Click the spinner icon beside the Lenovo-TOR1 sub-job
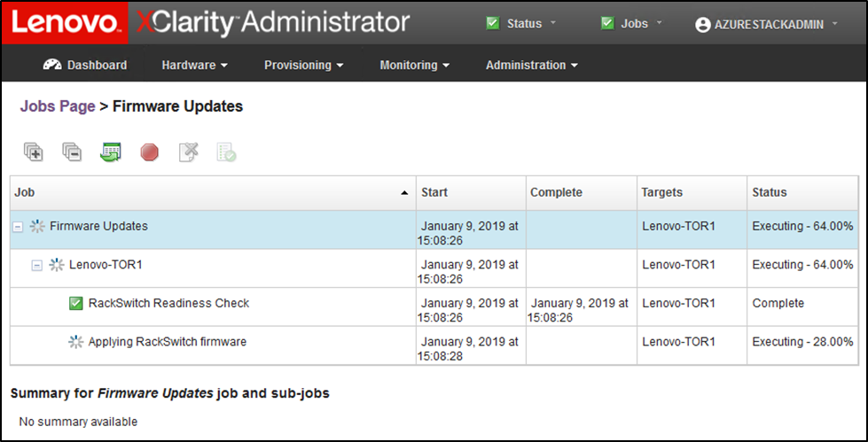Image resolution: width=868 pixels, height=442 pixels. 57,265
